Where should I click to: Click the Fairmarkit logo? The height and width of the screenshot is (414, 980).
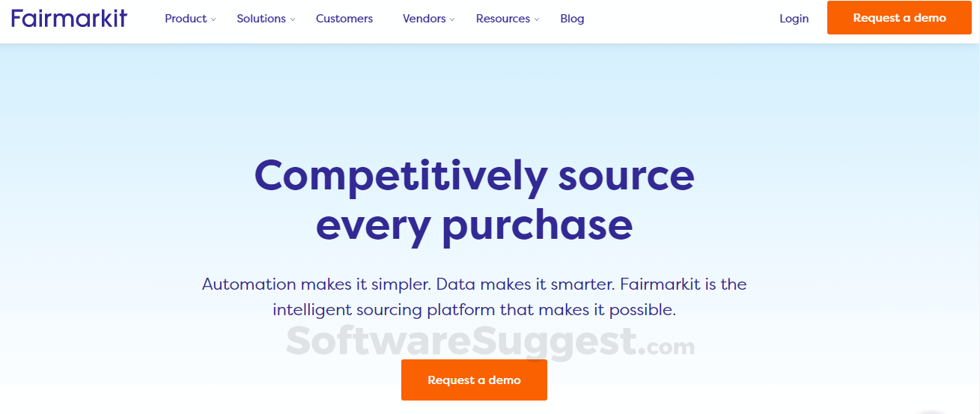tap(69, 19)
